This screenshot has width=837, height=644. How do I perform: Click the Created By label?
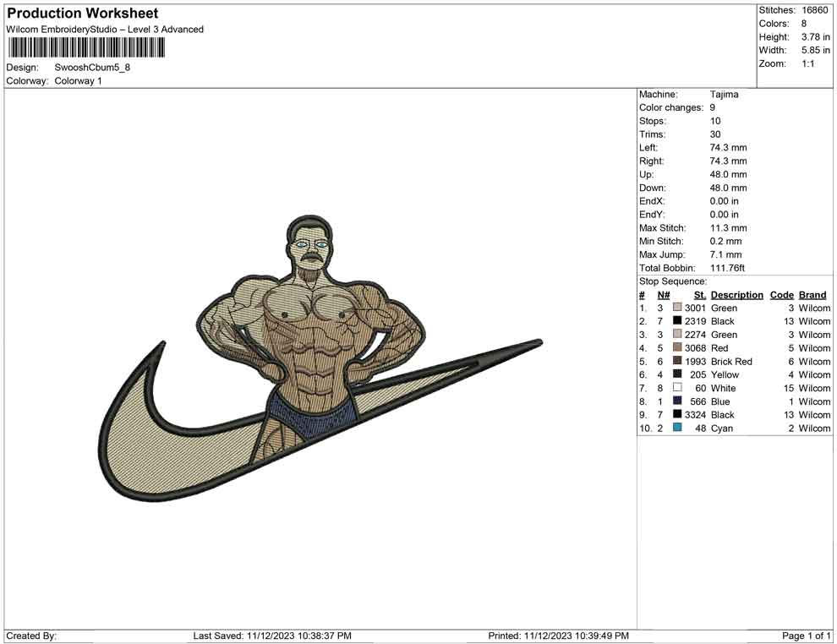[31, 636]
